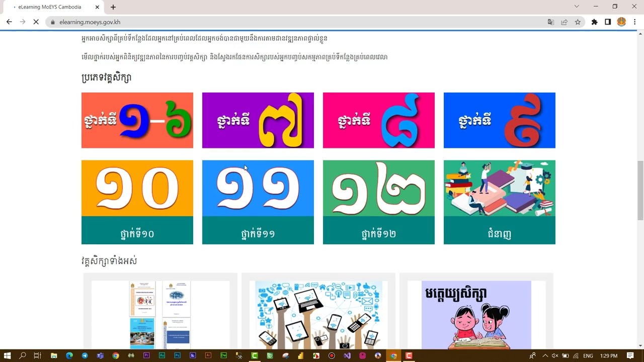Click the ថ្នាក់ទី១២ label link

379,234
